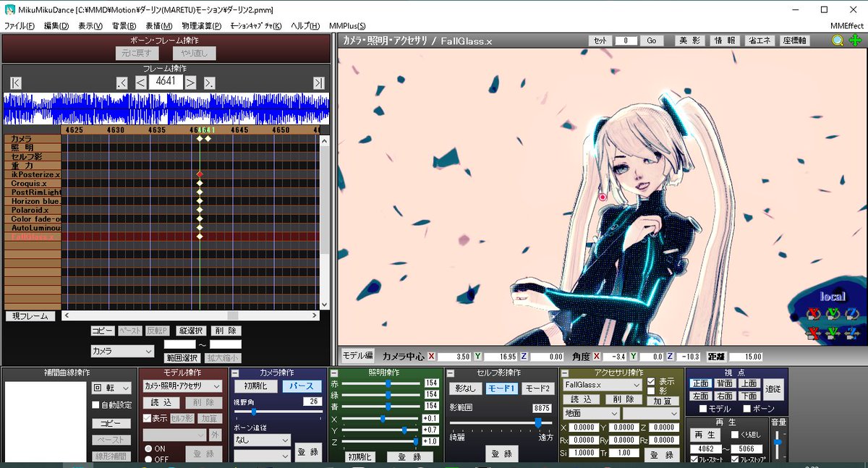The height and width of the screenshot is (468, 868).
Task: Select the OFF radio button
Action: pos(148,459)
